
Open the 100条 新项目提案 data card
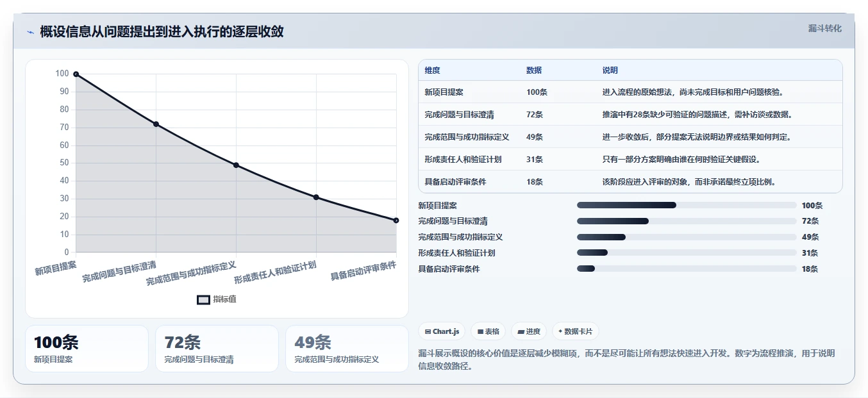pyautogui.click(x=87, y=349)
